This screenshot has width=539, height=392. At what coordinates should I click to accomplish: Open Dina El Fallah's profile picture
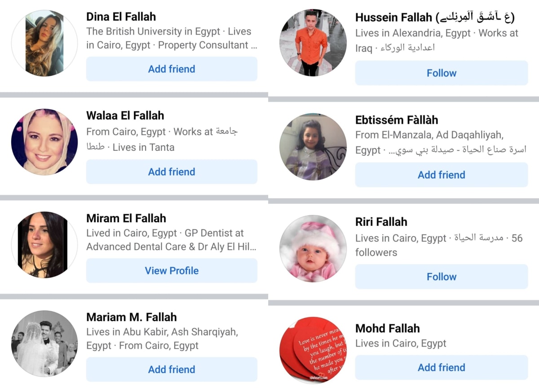(44, 43)
